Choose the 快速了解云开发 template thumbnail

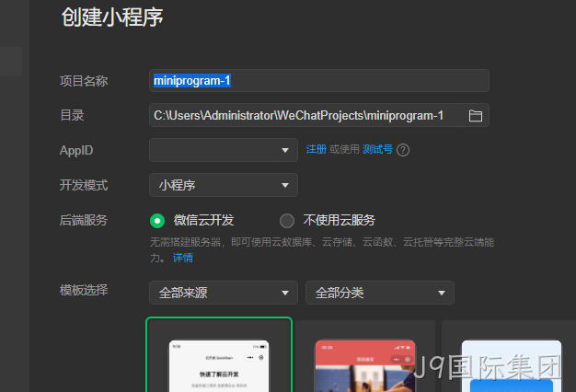pyautogui.click(x=219, y=355)
